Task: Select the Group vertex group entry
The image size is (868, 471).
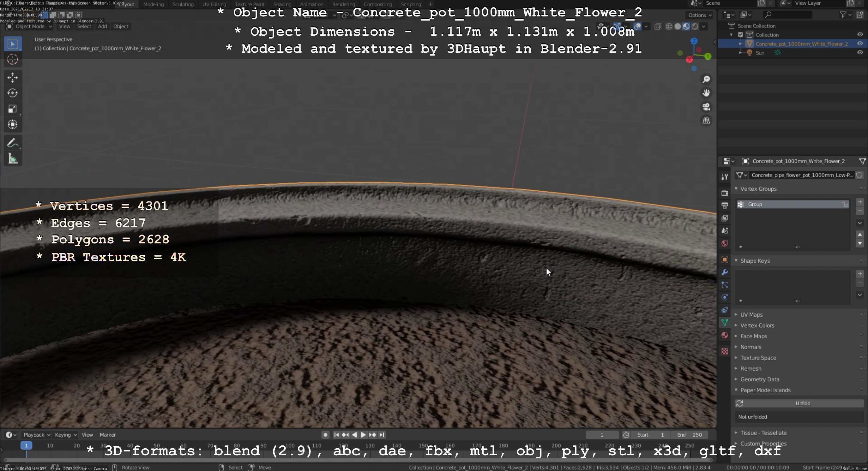Action: click(793, 204)
